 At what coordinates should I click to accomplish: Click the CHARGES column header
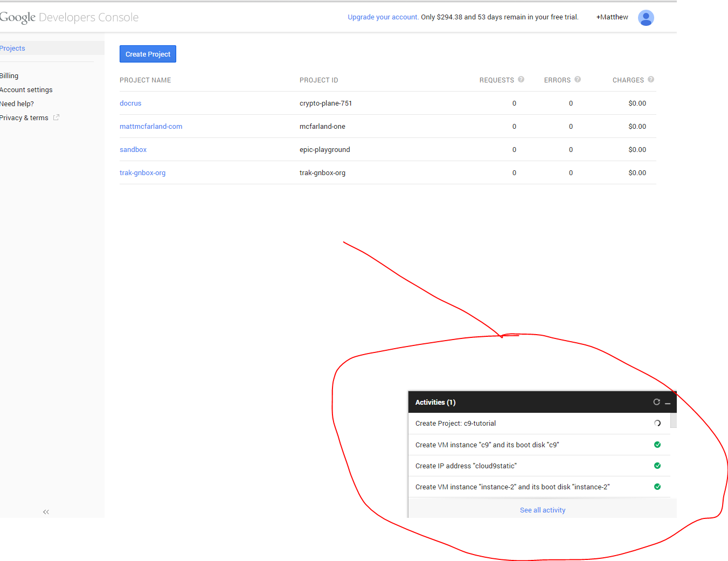pos(628,80)
